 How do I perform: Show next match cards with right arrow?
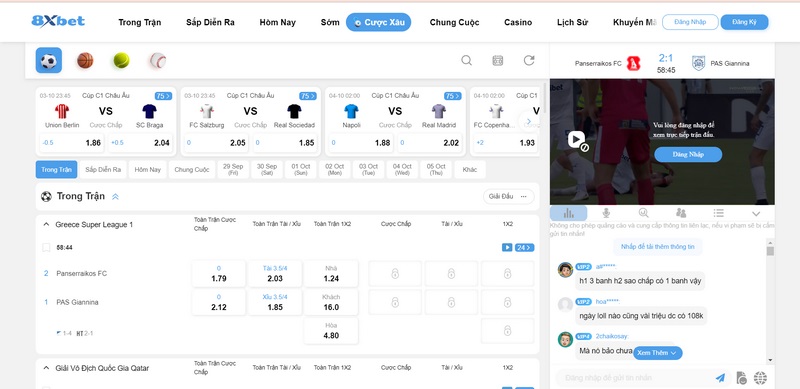(529, 121)
